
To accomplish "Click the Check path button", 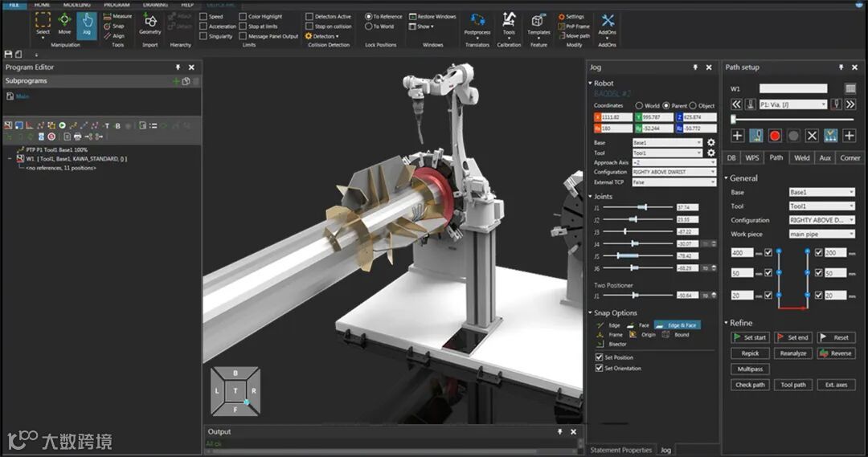I will [749, 385].
